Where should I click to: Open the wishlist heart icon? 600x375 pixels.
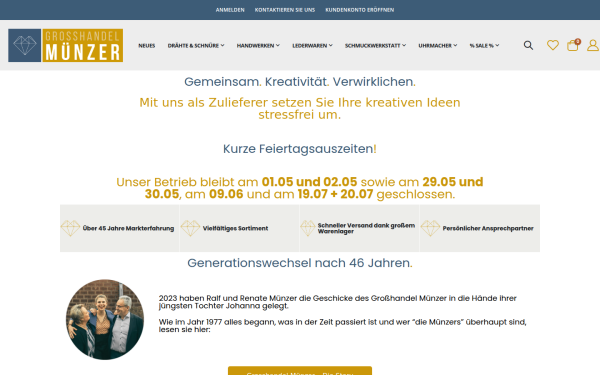[x=553, y=45]
